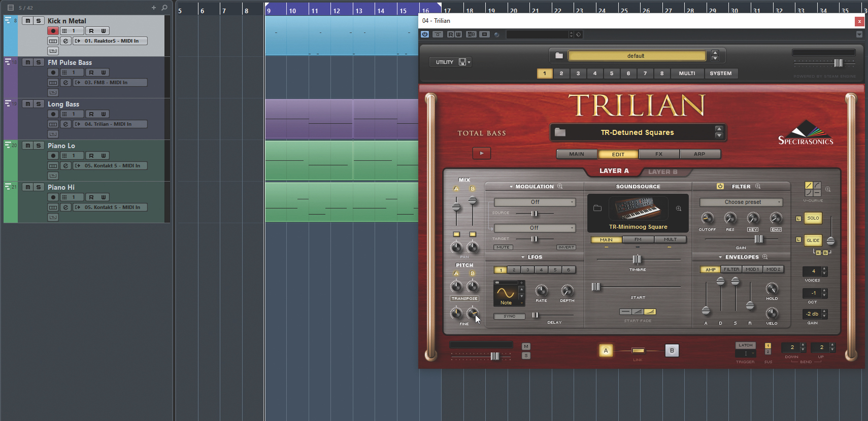The image size is (868, 421).
Task: Select the MULT soundsource mode
Action: point(671,239)
